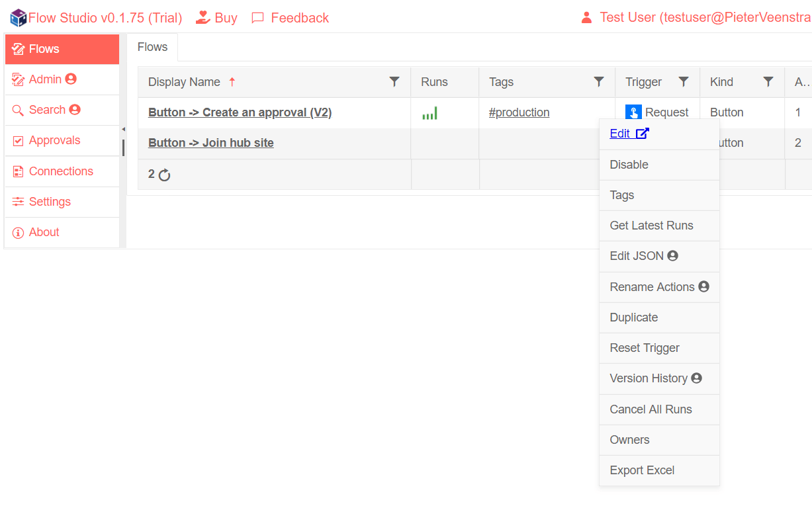This screenshot has height=506, width=812.
Task: Select Get Latest Runs menu entry
Action: pos(659,226)
